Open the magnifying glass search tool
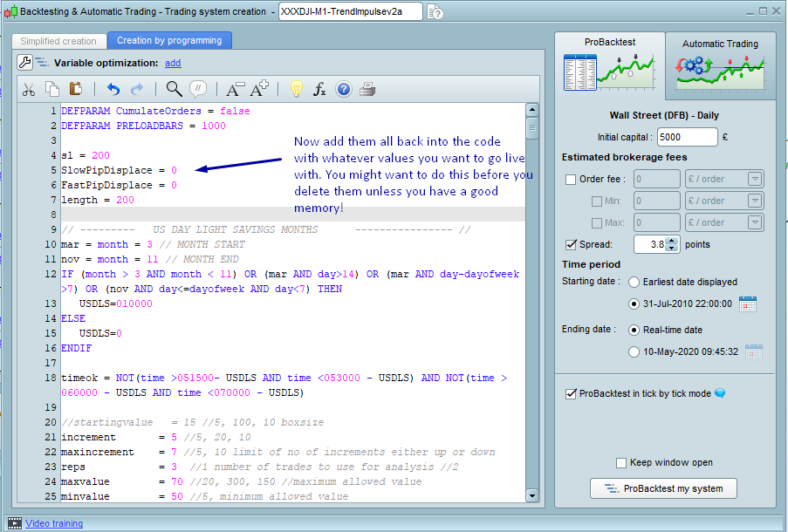 pos(174,89)
